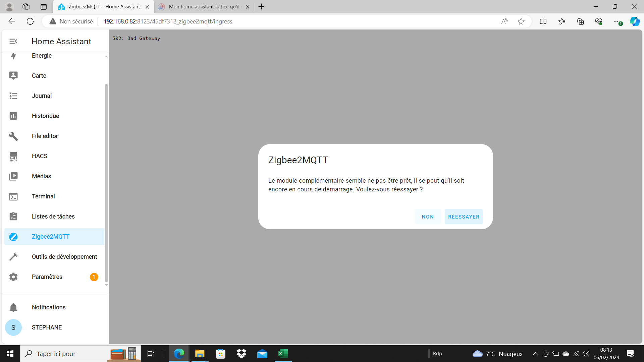This screenshot has width=644, height=362.
Task: Open Dropbox from the taskbar
Action: coord(241,354)
